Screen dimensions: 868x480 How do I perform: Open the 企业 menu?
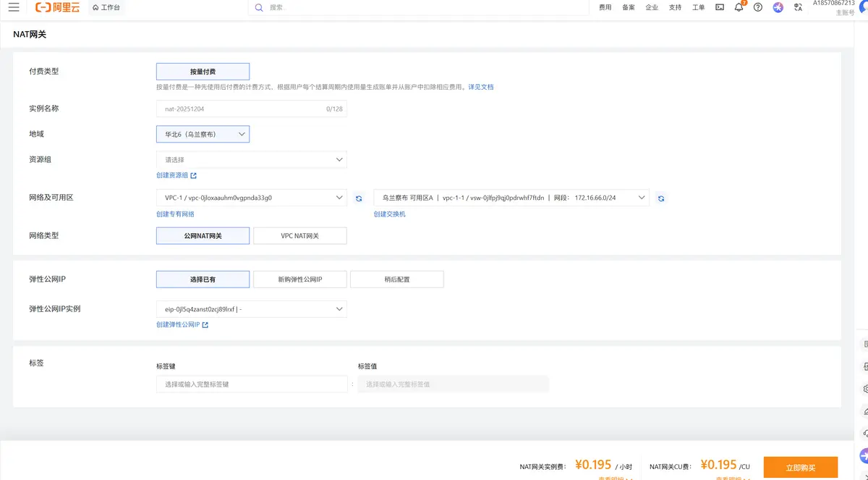(x=652, y=7)
